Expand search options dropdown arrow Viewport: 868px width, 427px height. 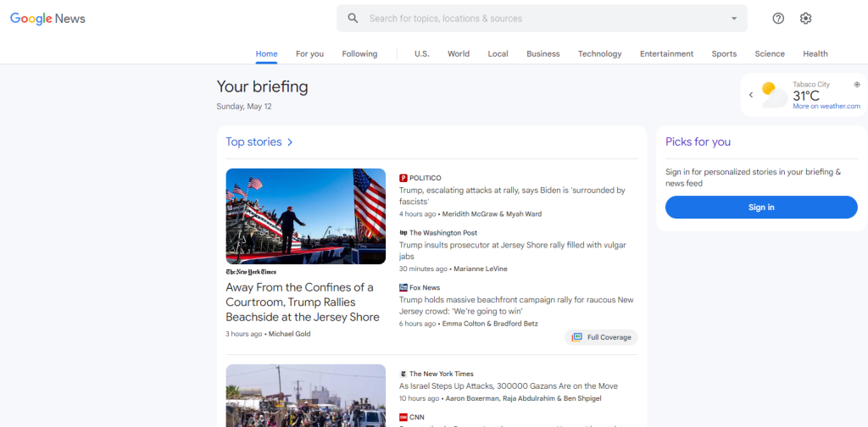point(734,19)
